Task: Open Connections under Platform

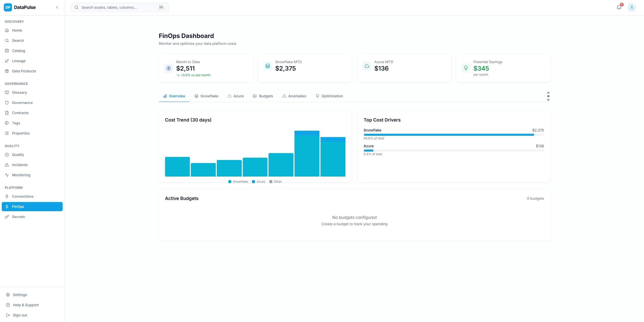Action: [23, 196]
